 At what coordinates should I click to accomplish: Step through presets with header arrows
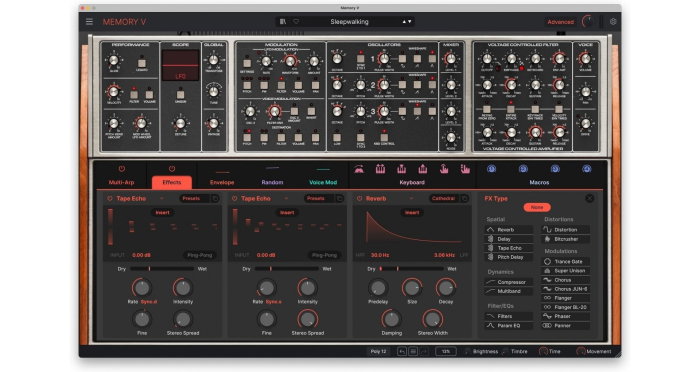(407, 21)
